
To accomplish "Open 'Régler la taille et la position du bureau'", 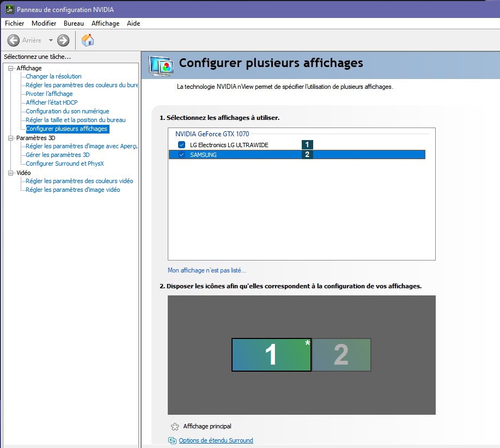I will (76, 120).
